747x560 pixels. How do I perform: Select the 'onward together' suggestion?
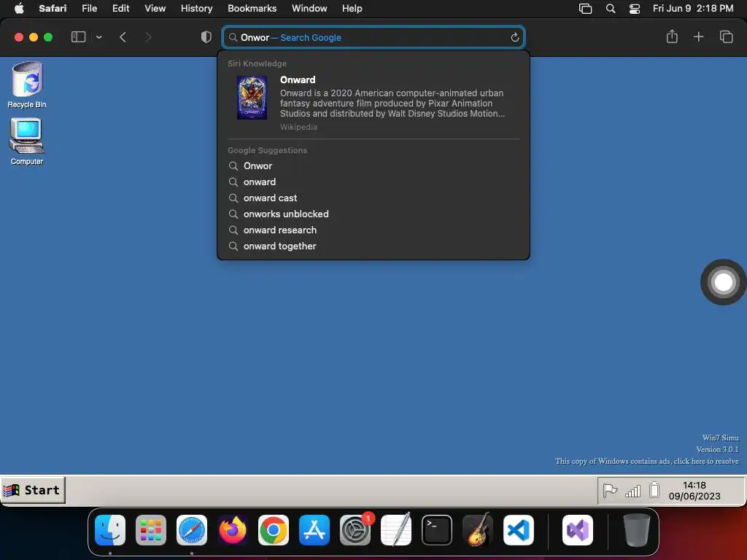coord(373,246)
